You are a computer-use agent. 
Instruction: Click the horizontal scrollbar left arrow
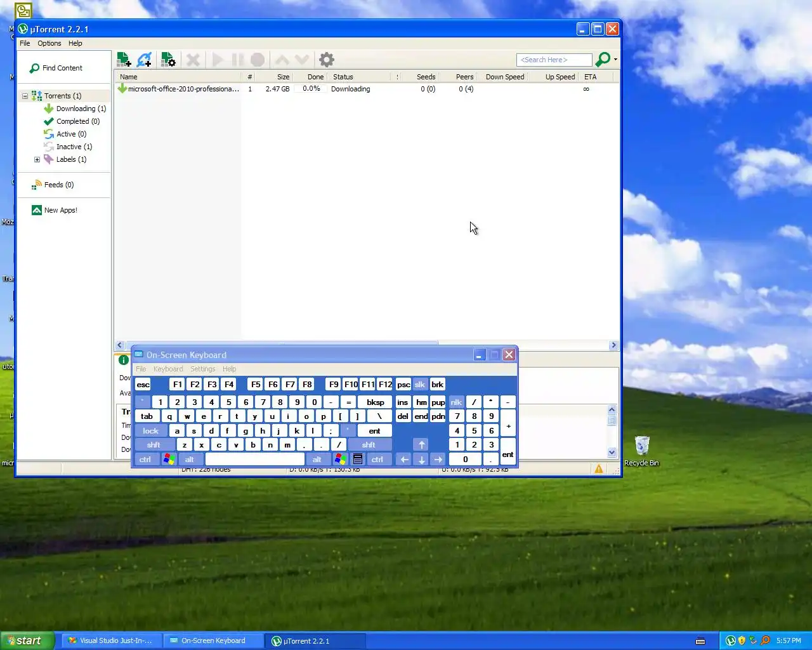(x=120, y=345)
